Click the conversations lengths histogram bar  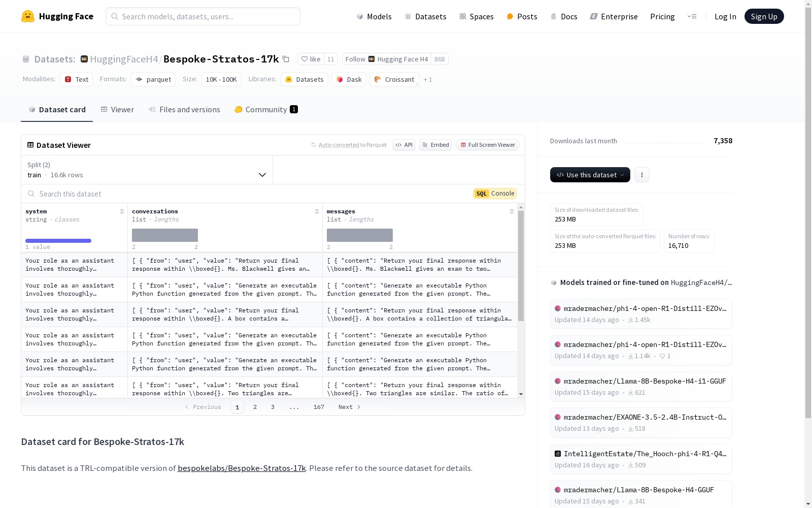coord(165,235)
